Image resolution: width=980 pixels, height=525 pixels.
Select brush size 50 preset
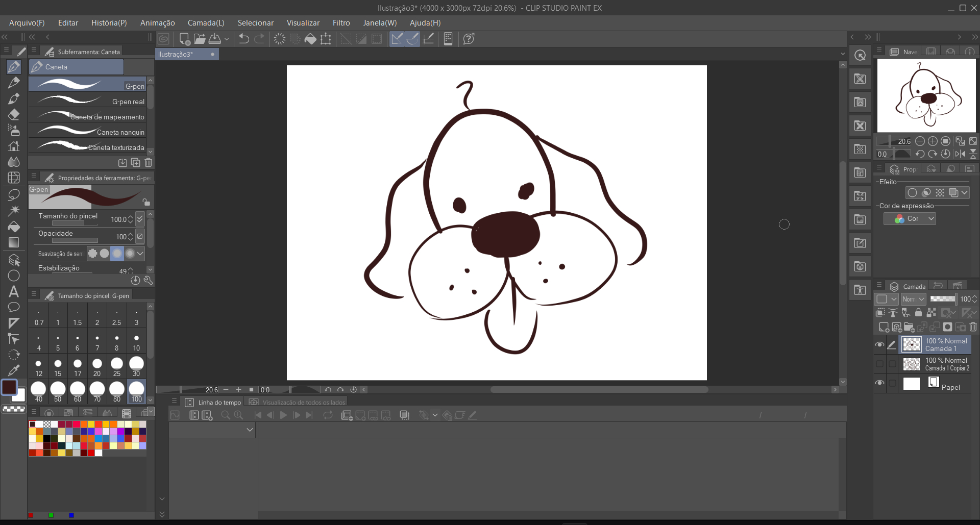58,391
